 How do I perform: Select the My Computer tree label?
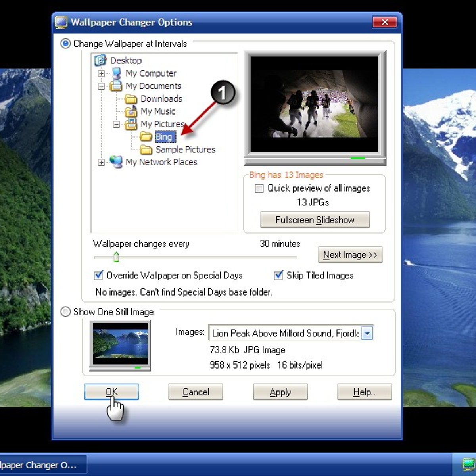151,73
